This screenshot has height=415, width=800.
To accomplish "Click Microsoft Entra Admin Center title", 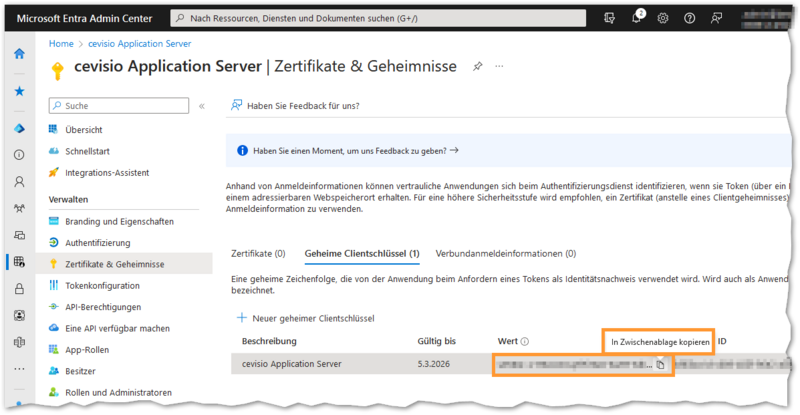I will tap(84, 18).
